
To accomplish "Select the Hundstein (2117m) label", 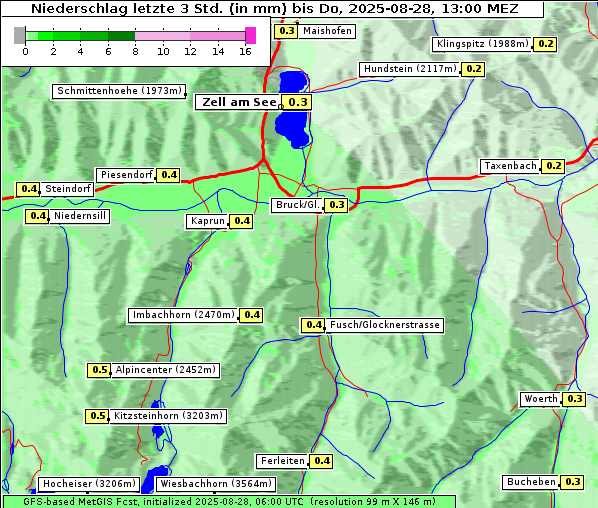I will tap(410, 69).
